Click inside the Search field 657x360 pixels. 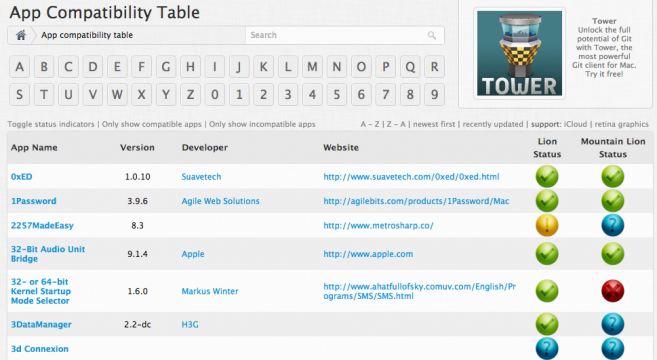click(344, 35)
